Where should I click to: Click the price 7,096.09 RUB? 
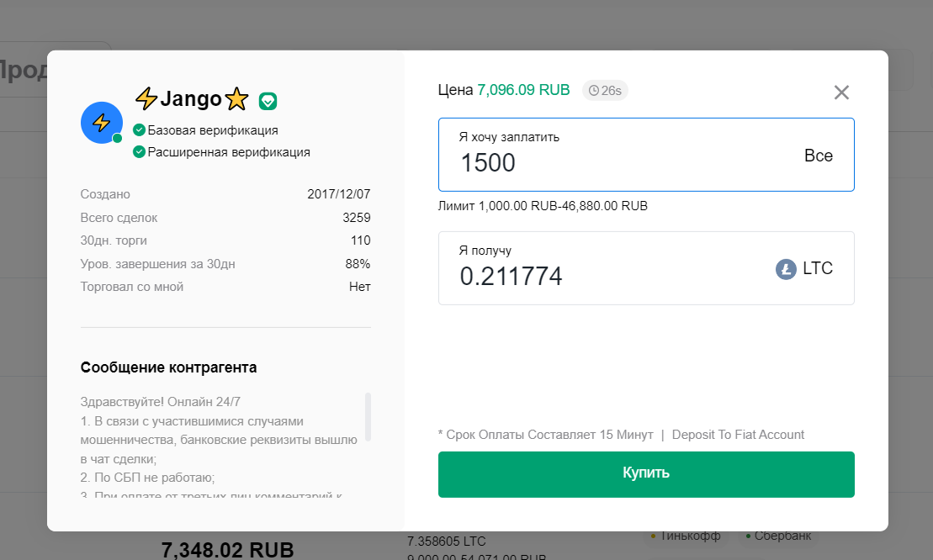[523, 90]
